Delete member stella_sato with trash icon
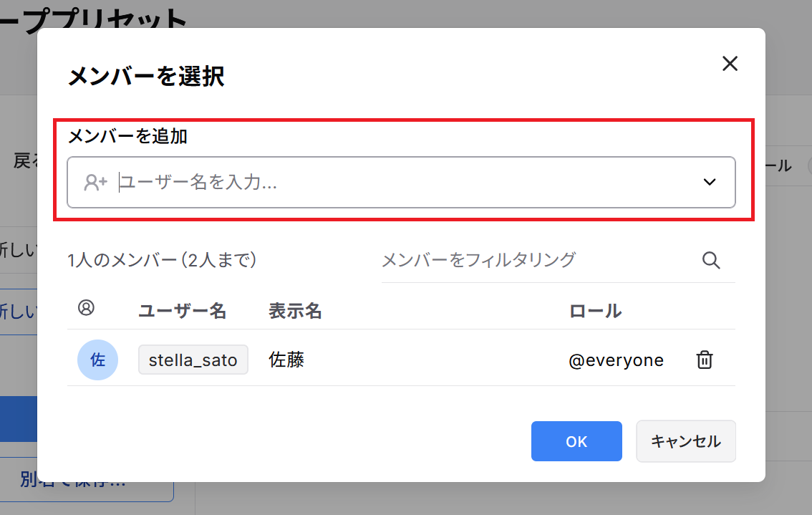 [x=705, y=360]
